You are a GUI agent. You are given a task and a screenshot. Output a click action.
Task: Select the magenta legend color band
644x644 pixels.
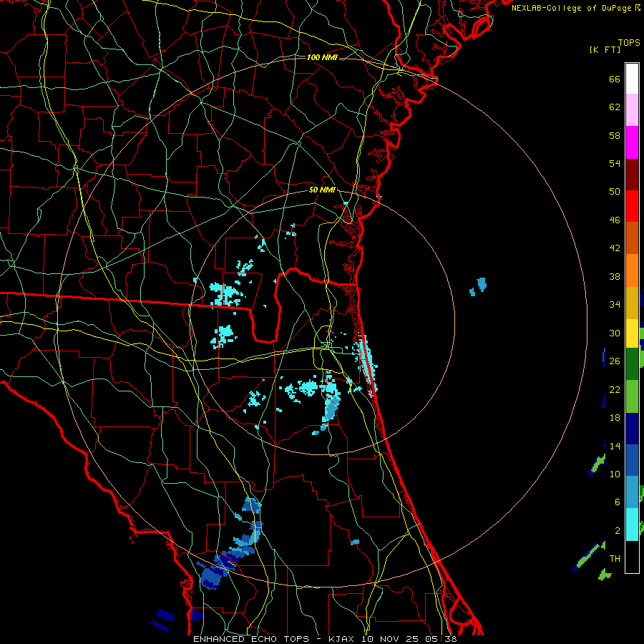632,142
